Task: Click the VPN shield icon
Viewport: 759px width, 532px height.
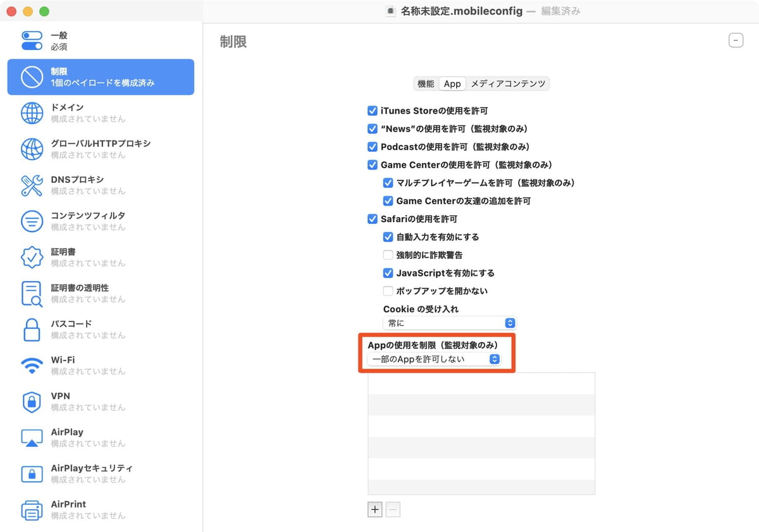Action: click(x=32, y=402)
